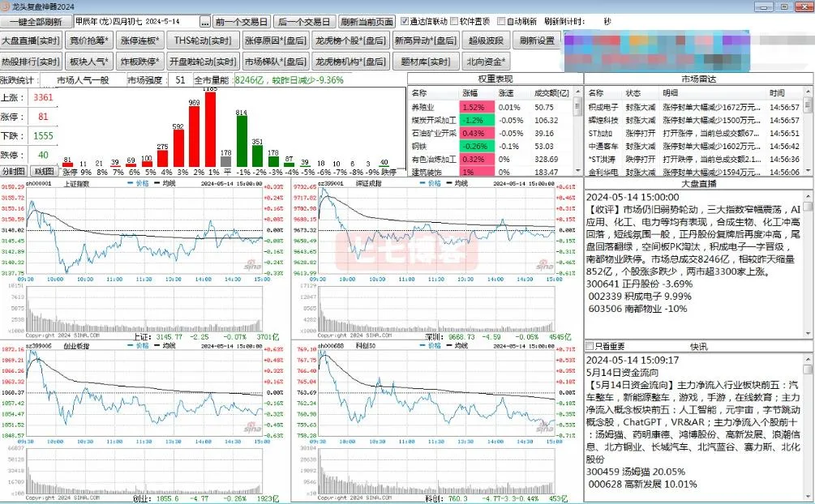
Task: Enable the 自动刷新 checkbox
Action: (502, 22)
